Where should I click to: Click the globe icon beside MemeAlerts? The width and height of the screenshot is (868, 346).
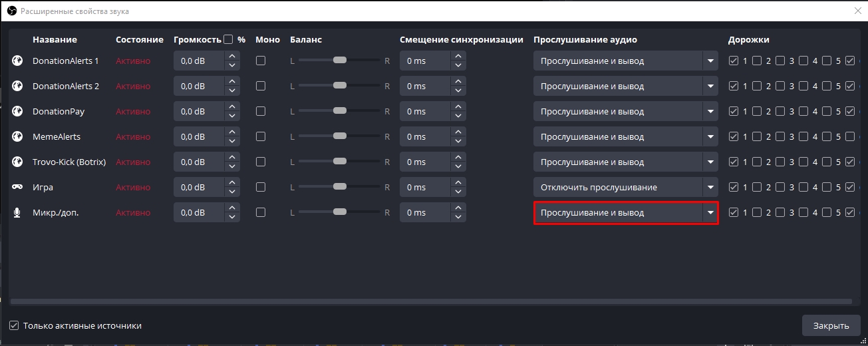[17, 136]
